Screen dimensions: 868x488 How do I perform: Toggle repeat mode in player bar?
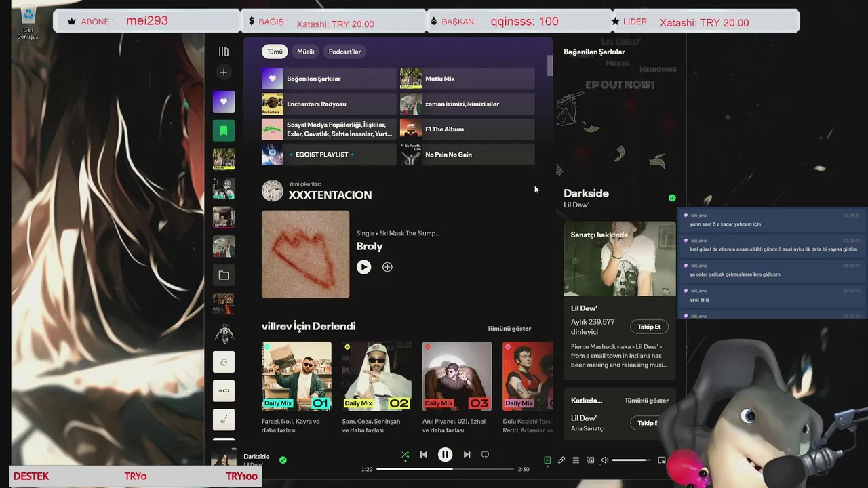pyautogui.click(x=485, y=455)
